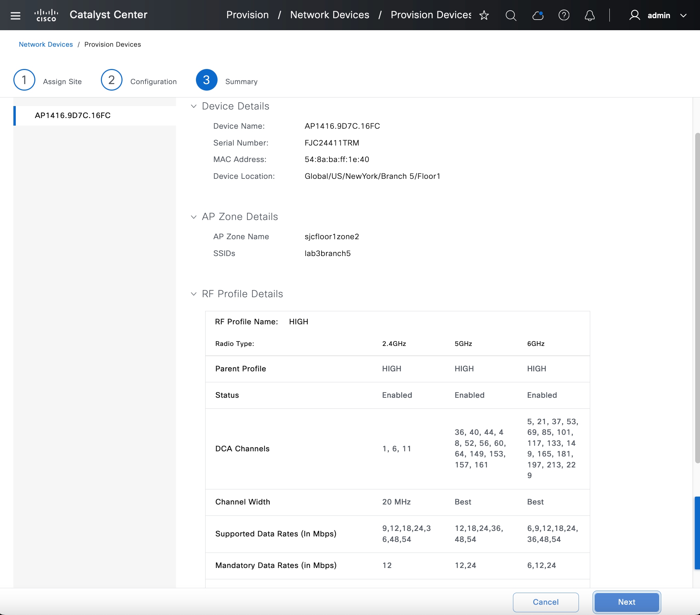Open the hamburger navigation menu
Viewport: 700px width, 615px height.
(15, 15)
